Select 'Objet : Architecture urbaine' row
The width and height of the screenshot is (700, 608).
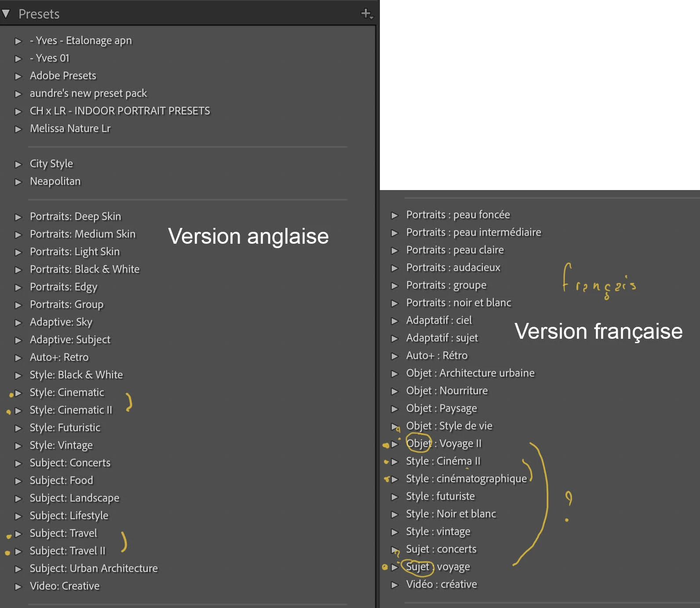[470, 373]
